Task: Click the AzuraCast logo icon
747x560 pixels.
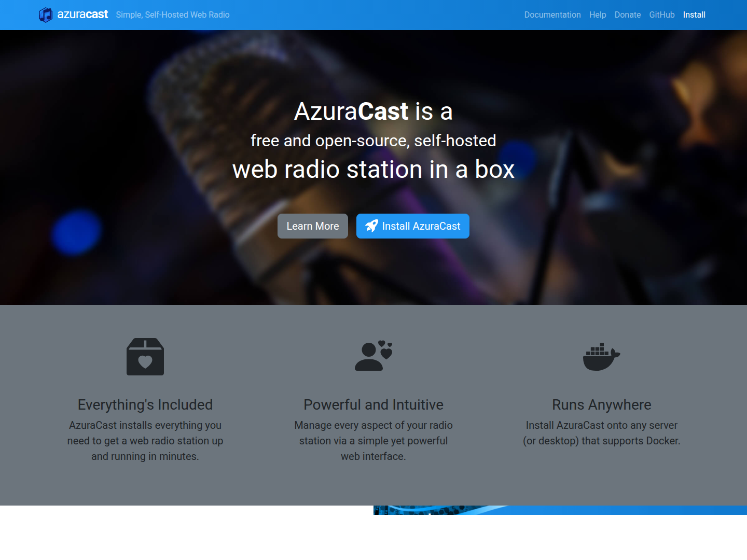Action: click(x=46, y=15)
